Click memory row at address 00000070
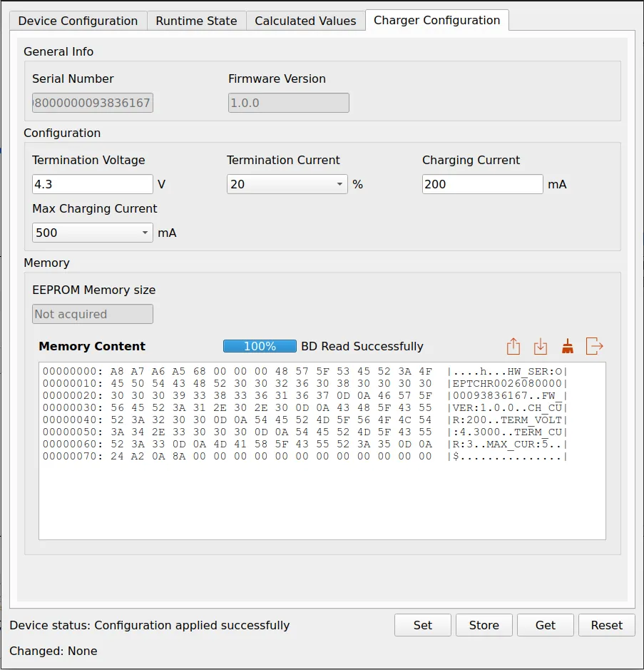Viewport: 644px width, 670px height. [305, 457]
